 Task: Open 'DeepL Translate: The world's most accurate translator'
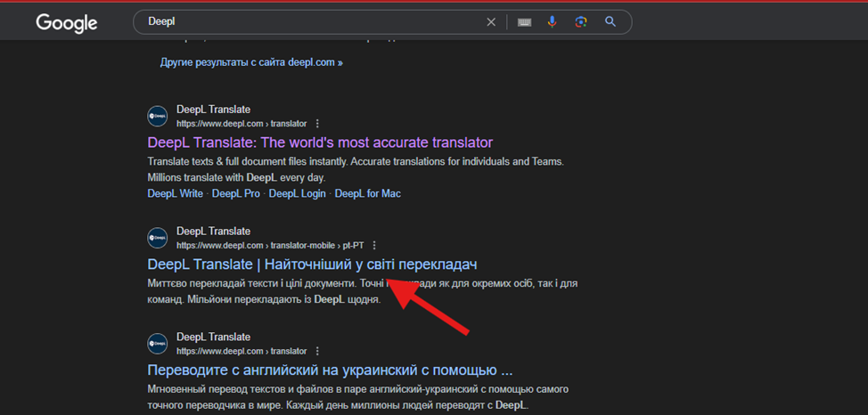coord(320,142)
